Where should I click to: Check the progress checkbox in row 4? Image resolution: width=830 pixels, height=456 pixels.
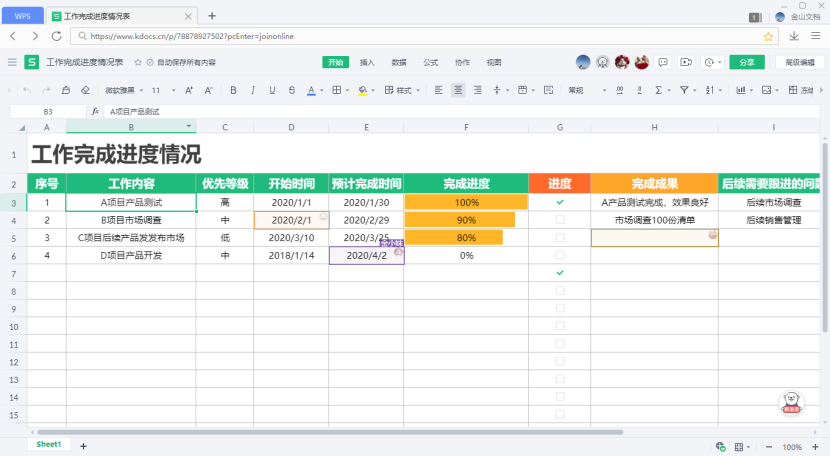[x=560, y=220]
